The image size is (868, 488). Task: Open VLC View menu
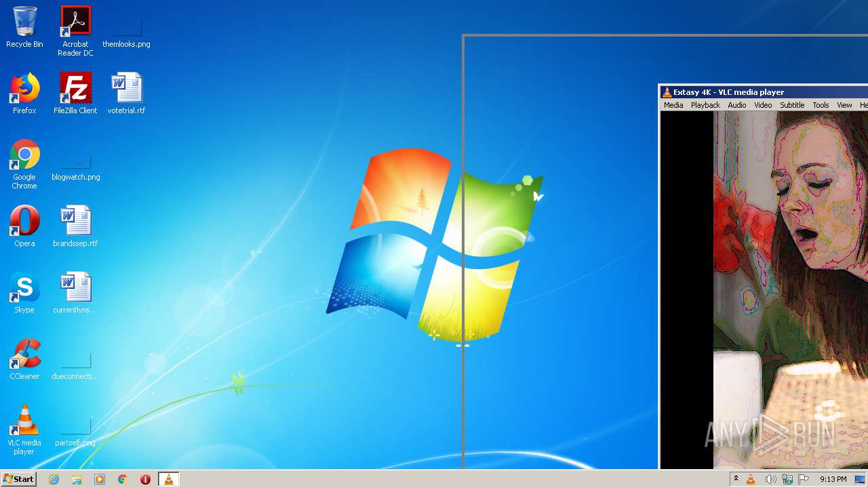pos(844,105)
